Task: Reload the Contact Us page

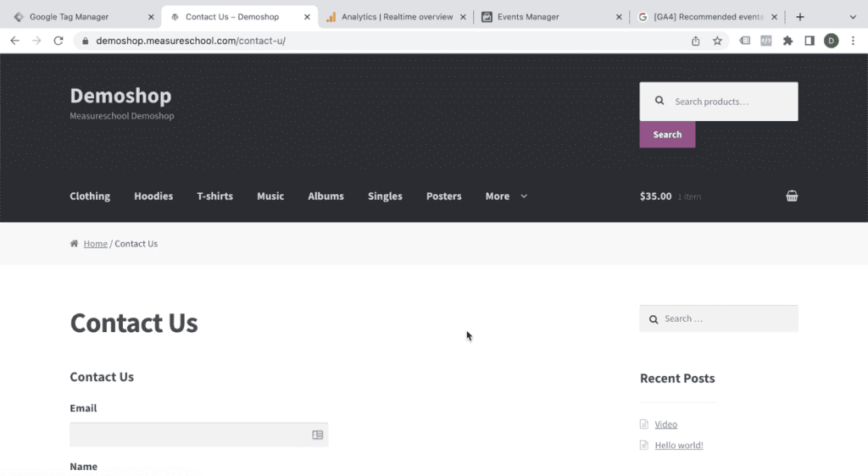Action: tap(58, 41)
